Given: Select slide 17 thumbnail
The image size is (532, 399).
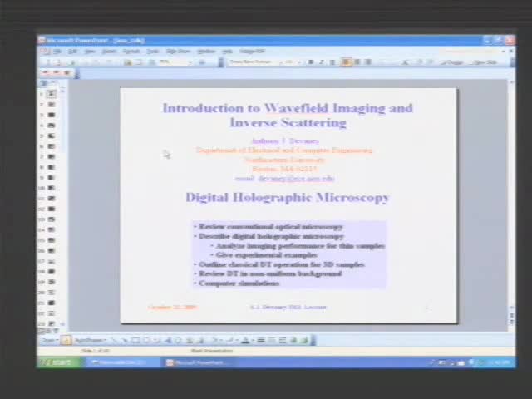Looking at the screenshot, I should point(52,261).
